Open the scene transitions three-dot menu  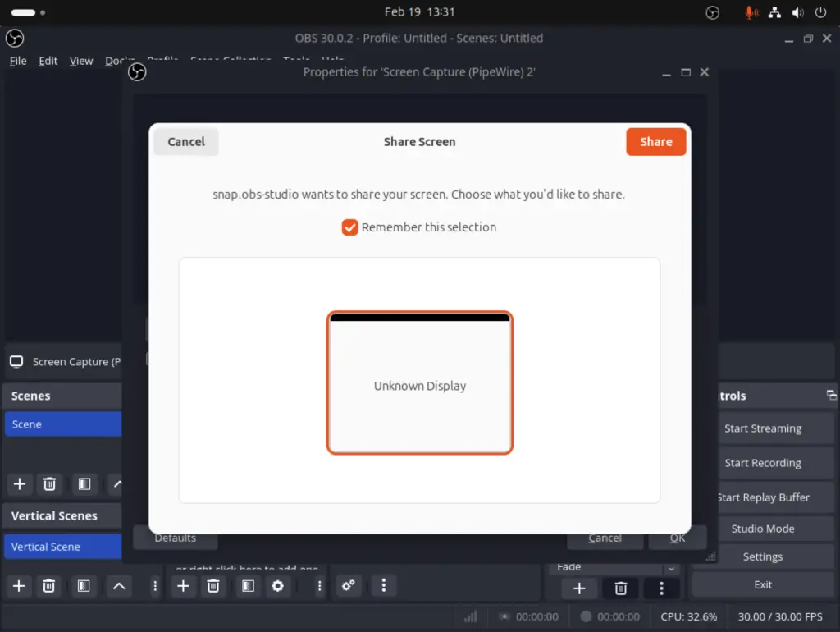click(661, 588)
